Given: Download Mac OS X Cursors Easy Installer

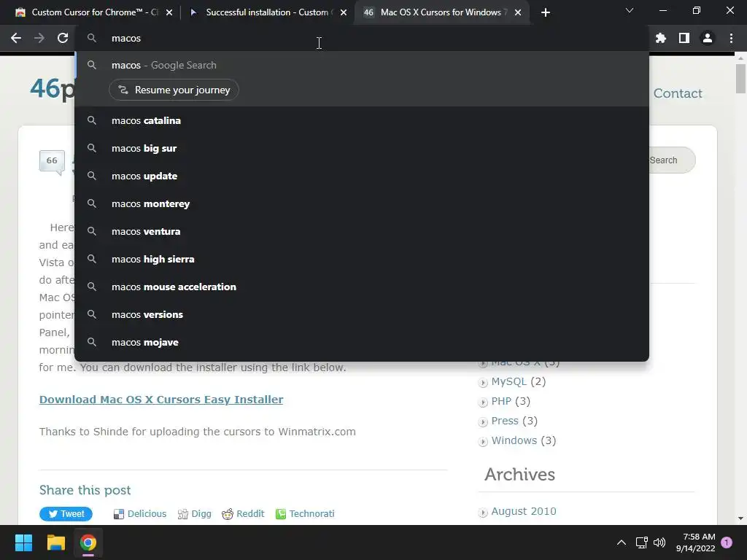Looking at the screenshot, I should coord(161,400).
